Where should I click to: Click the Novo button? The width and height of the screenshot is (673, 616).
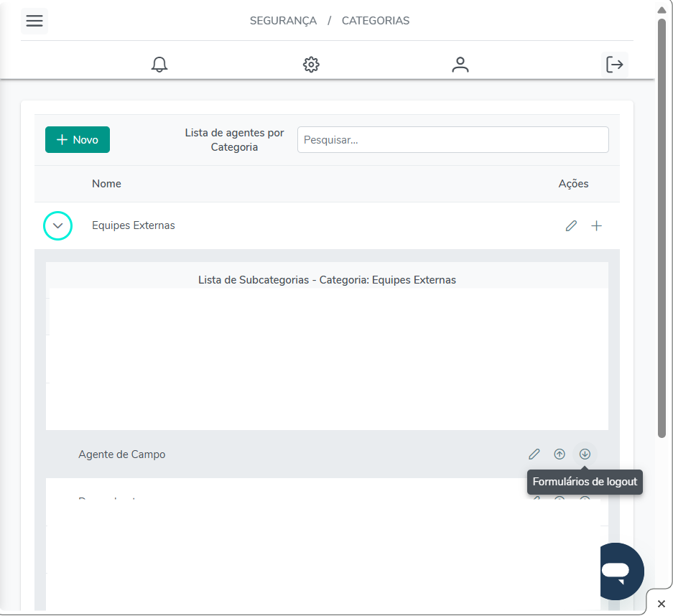click(78, 140)
